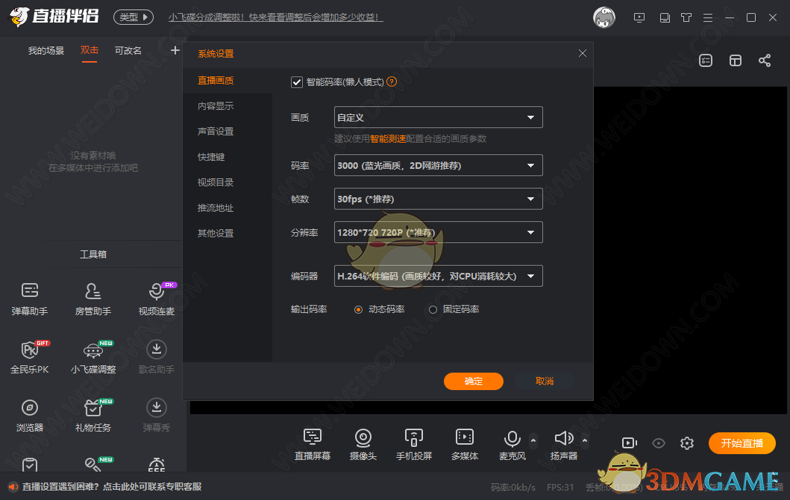The width and height of the screenshot is (790, 500).
Task: Launch 视频连麦 PK tool
Action: point(157,299)
